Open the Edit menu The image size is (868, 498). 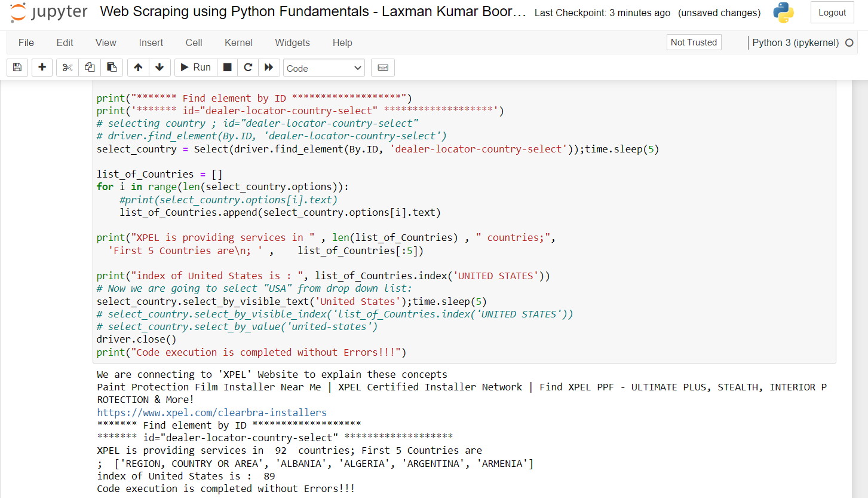[65, 42]
